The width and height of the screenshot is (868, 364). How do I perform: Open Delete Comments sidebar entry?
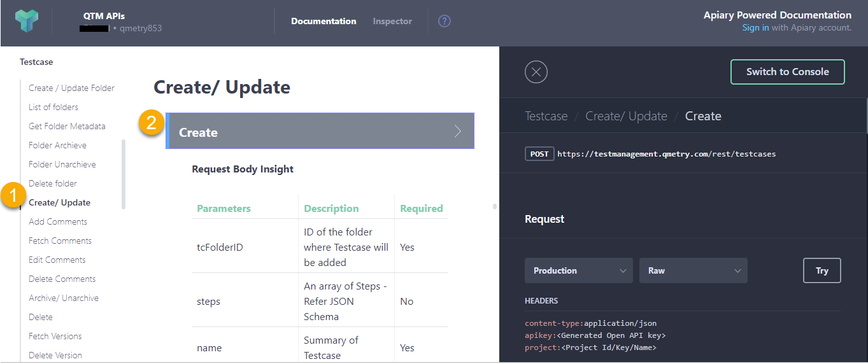click(62, 279)
